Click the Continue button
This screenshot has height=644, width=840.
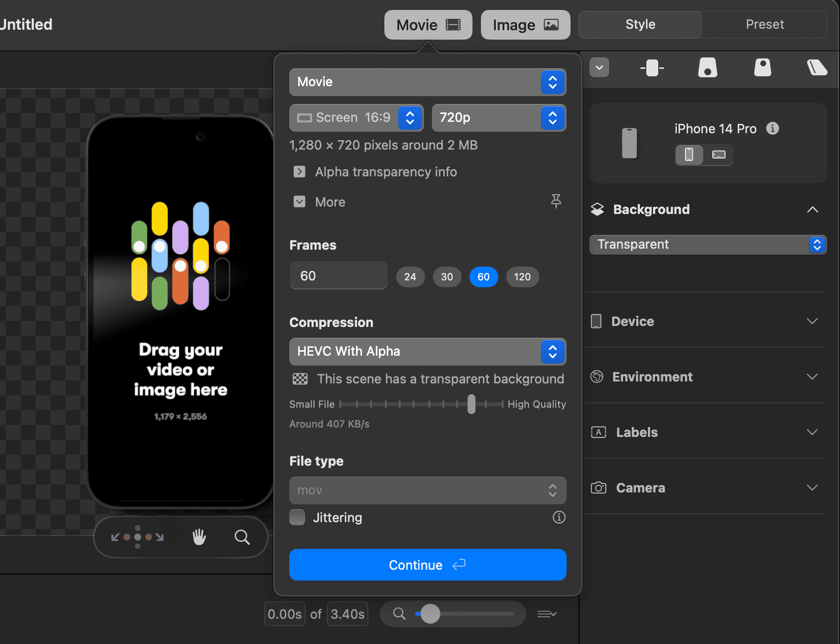pyautogui.click(x=427, y=565)
